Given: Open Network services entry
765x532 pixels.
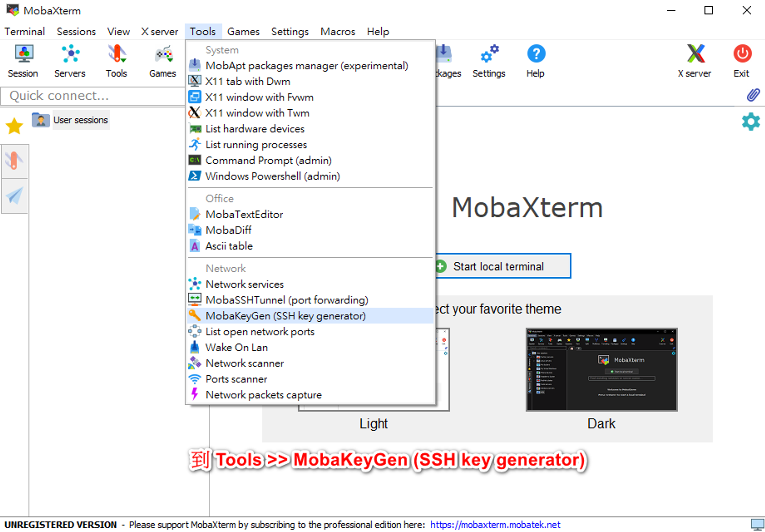Looking at the screenshot, I should coord(310,284).
